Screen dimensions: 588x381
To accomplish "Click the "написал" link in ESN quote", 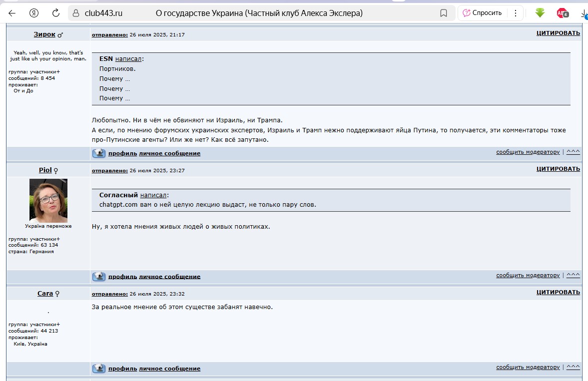I will [x=128, y=59].
